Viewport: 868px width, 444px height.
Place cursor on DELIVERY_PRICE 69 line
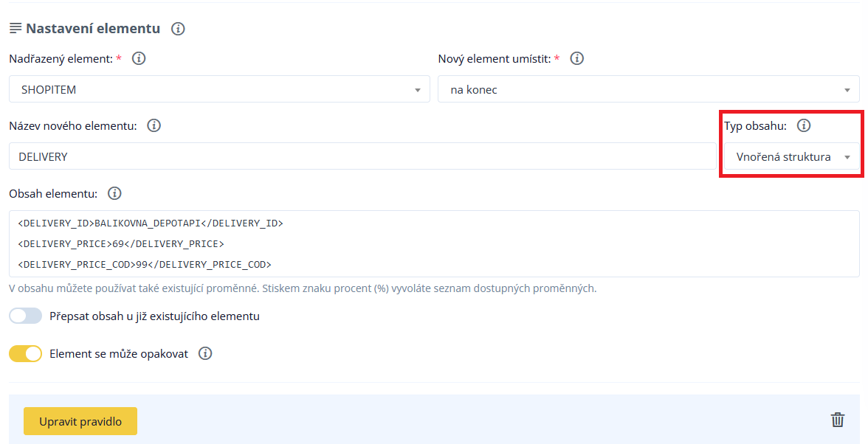coord(121,243)
